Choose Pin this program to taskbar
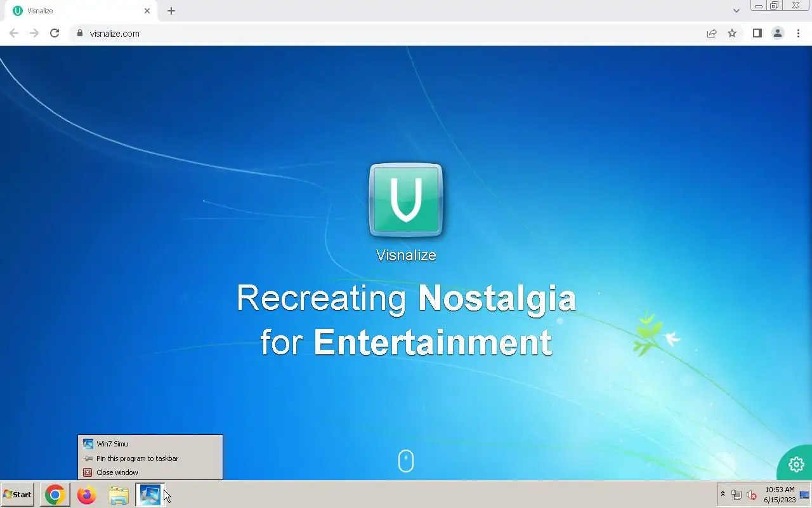 (150, 458)
